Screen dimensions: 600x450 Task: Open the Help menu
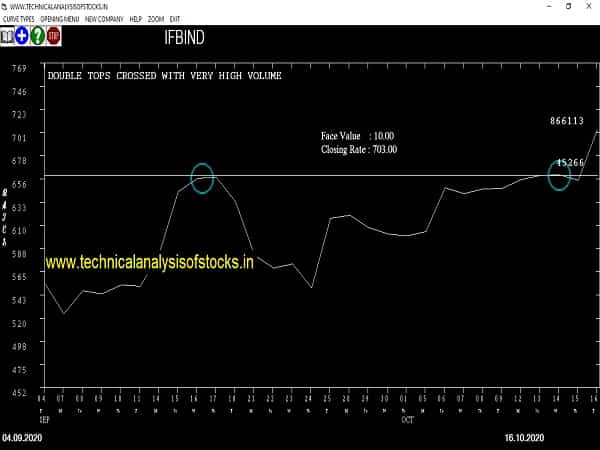point(136,19)
